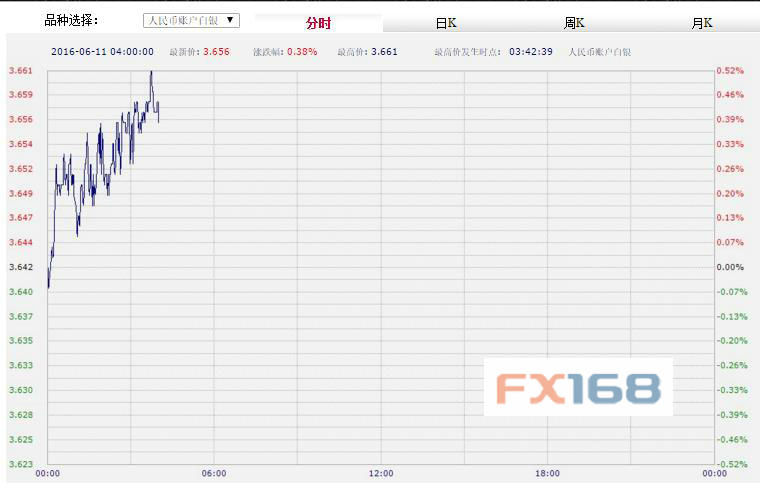Click the 3.642 baseline price label
Image resolution: width=760 pixels, height=488 pixels.
click(21, 267)
